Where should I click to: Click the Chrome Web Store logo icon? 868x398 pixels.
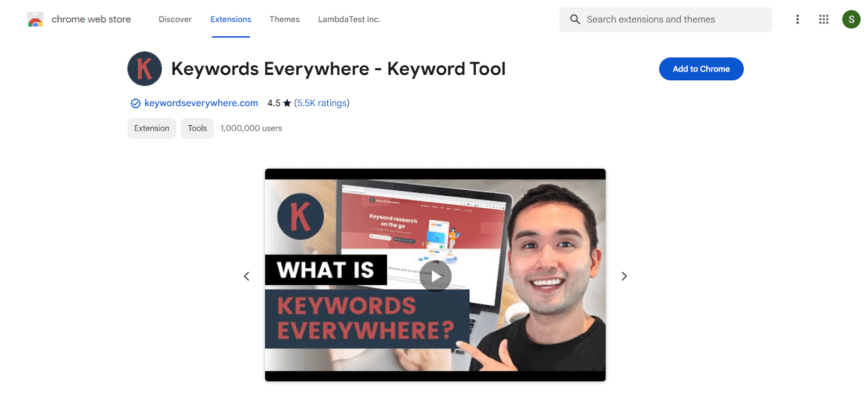point(35,20)
